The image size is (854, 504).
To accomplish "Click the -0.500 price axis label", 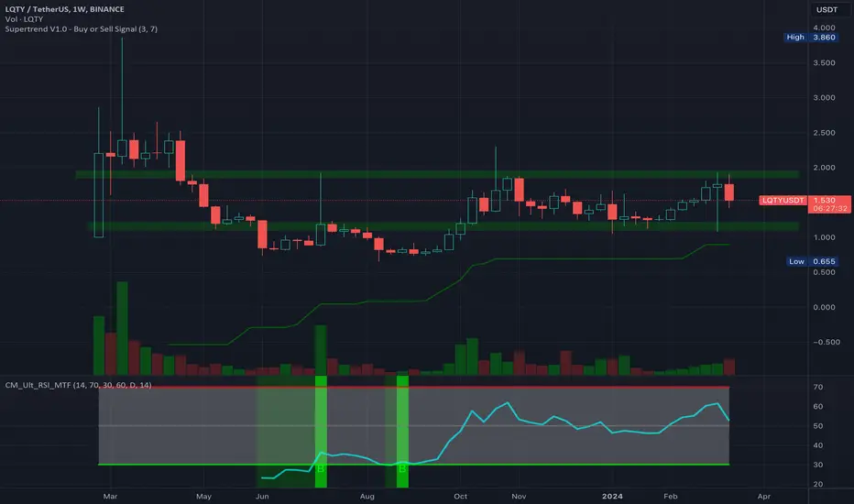I will coord(826,342).
